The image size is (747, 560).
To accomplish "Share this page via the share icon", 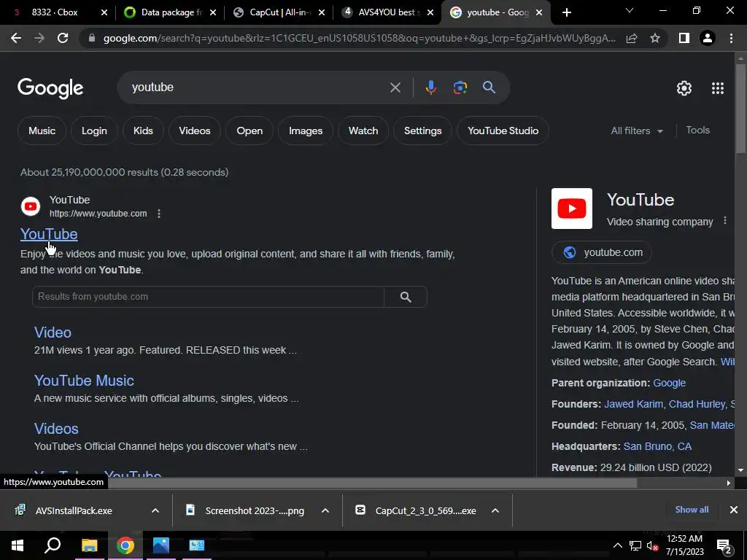I will point(632,38).
